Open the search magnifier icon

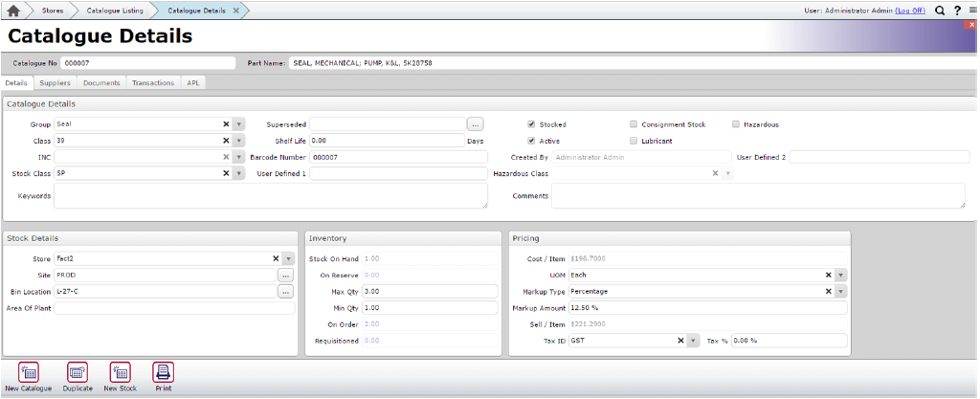(940, 11)
